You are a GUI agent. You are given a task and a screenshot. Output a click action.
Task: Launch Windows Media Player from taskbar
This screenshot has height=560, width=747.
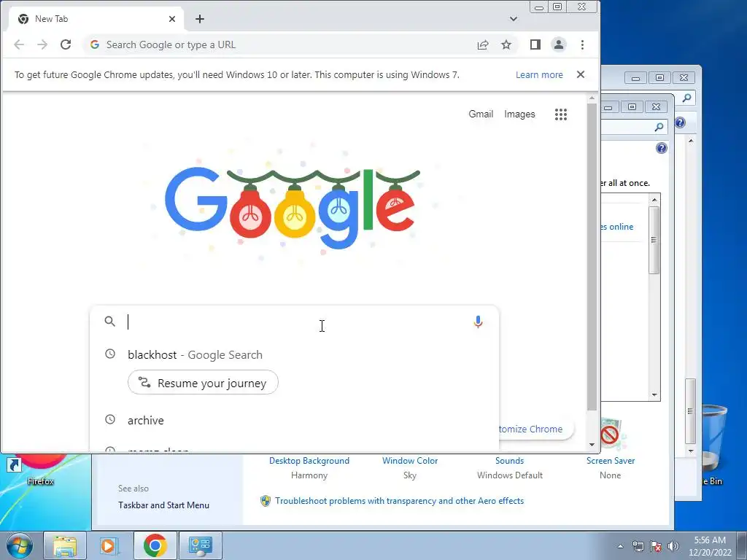109,545
